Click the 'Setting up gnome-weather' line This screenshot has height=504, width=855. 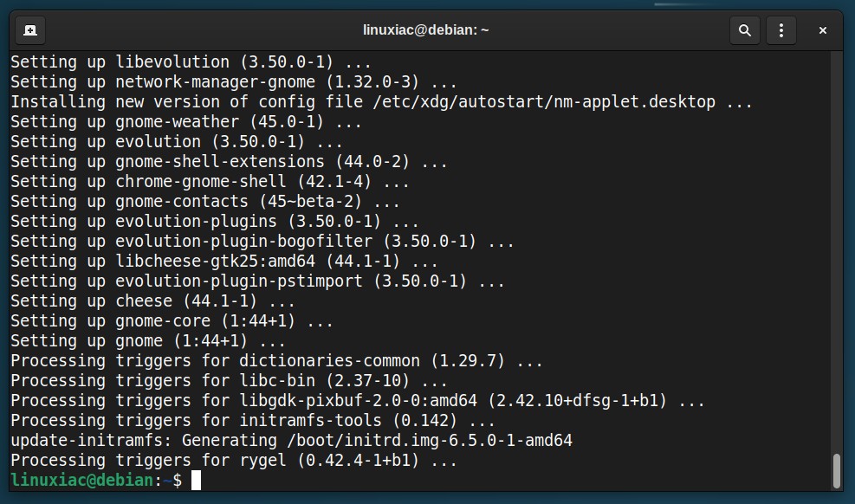click(186, 121)
